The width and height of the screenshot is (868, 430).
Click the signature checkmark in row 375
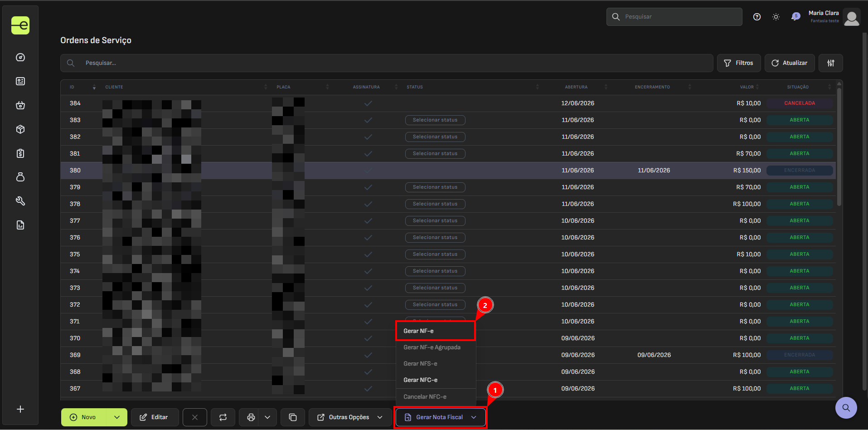tap(368, 254)
